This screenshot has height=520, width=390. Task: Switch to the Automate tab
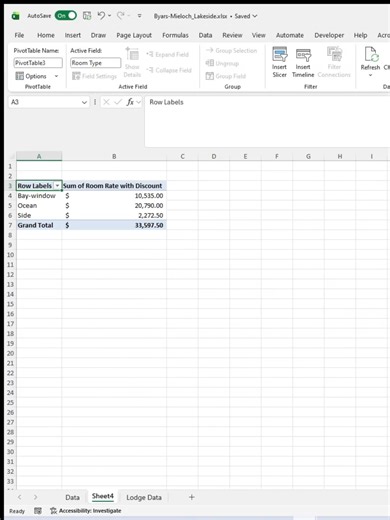pyautogui.click(x=290, y=35)
